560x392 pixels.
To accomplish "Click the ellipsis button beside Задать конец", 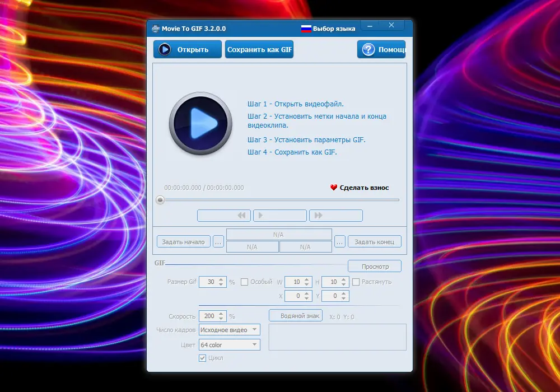I will [340, 242].
